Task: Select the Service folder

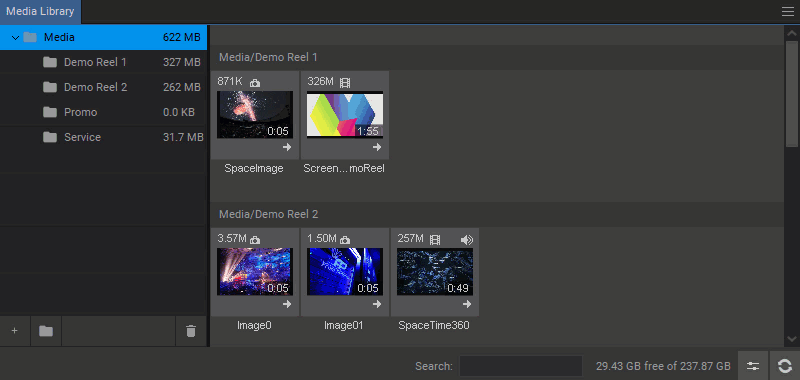Action: point(104,137)
